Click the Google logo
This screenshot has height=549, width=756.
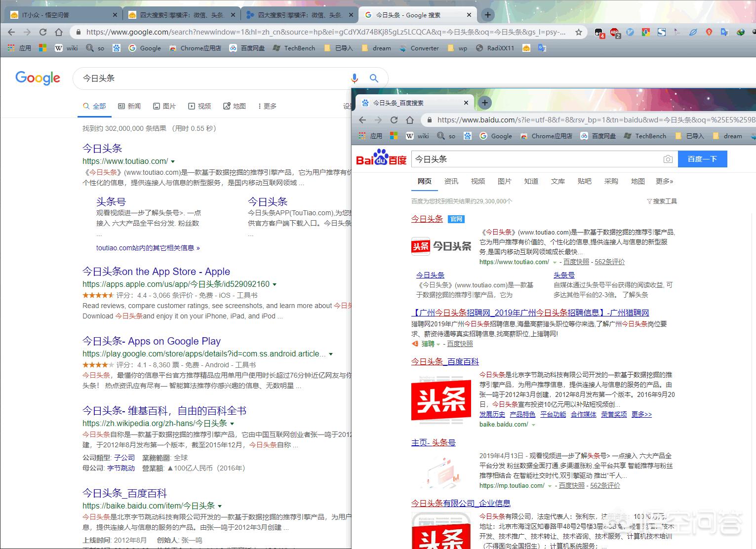pos(38,78)
